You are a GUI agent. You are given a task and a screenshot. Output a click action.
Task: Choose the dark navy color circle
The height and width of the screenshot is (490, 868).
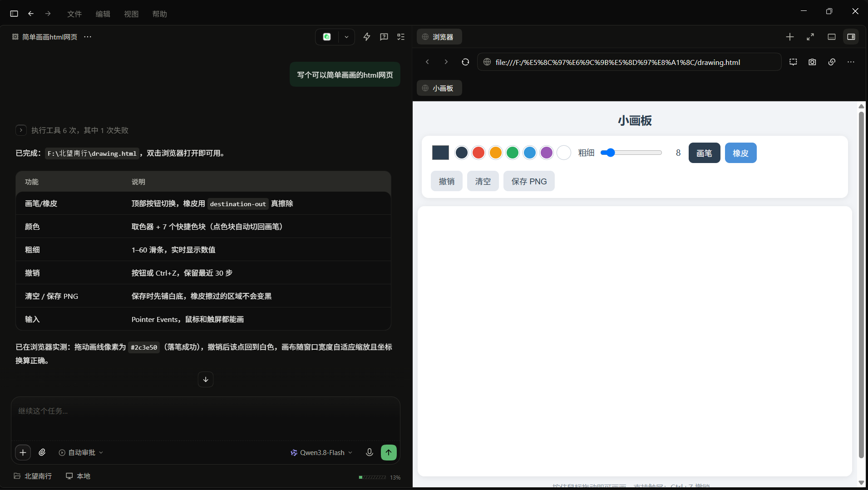462,153
